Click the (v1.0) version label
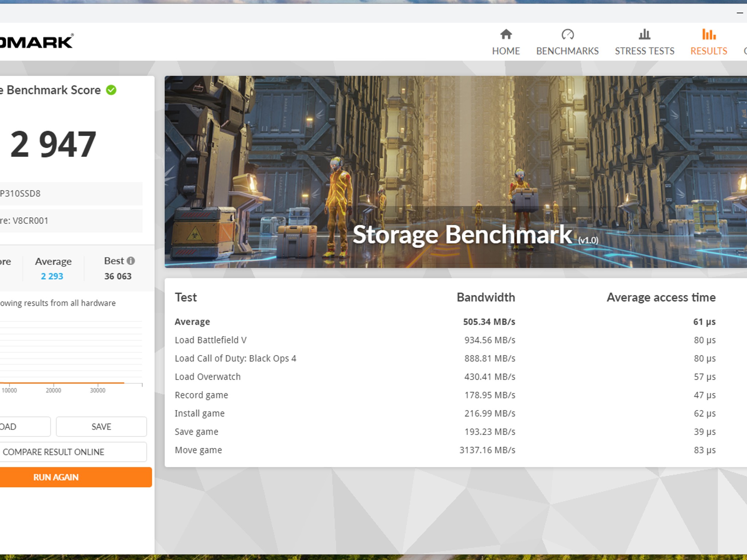The width and height of the screenshot is (747, 560). pos(588,240)
